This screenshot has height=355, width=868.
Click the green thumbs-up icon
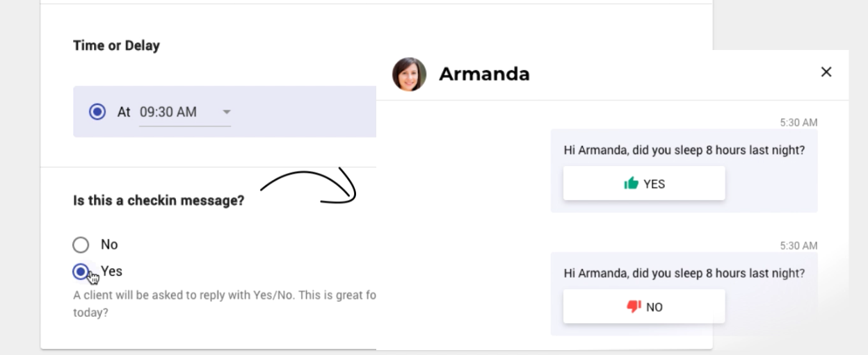[x=632, y=183]
